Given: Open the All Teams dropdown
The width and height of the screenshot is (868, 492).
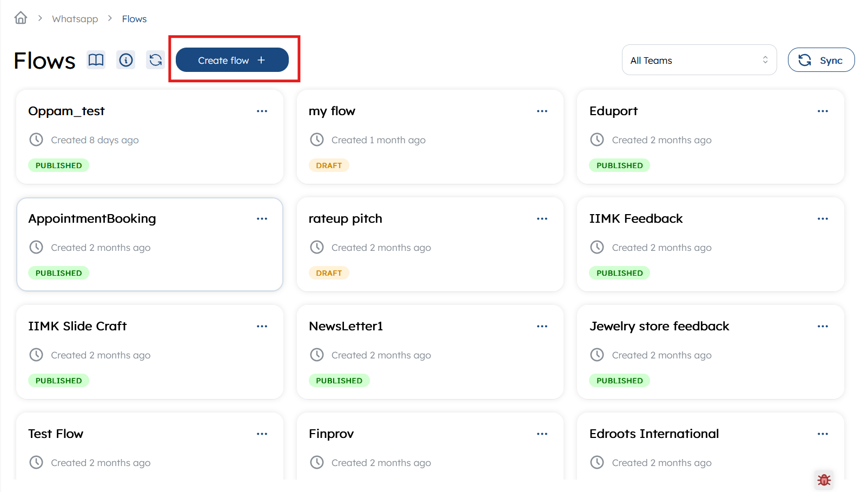Looking at the screenshot, I should [699, 60].
